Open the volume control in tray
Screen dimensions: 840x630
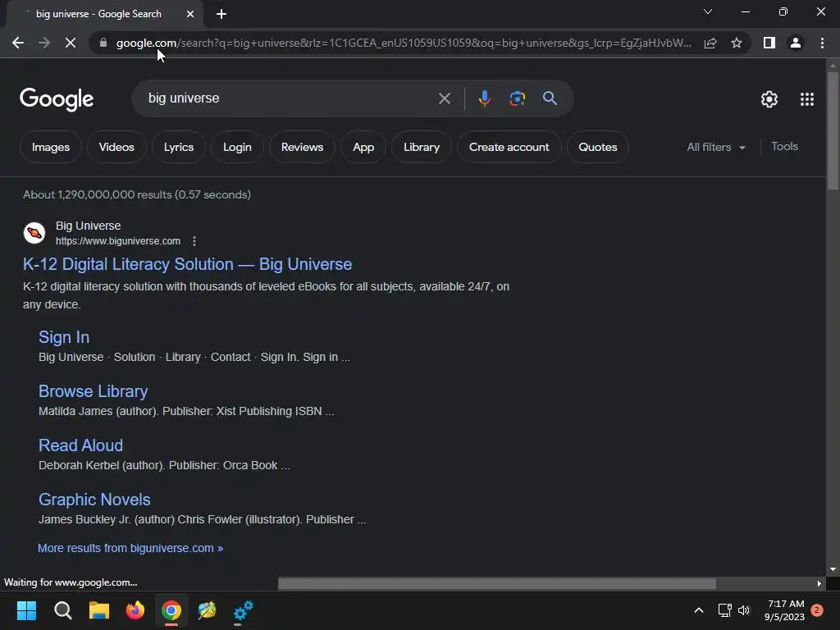(x=744, y=610)
